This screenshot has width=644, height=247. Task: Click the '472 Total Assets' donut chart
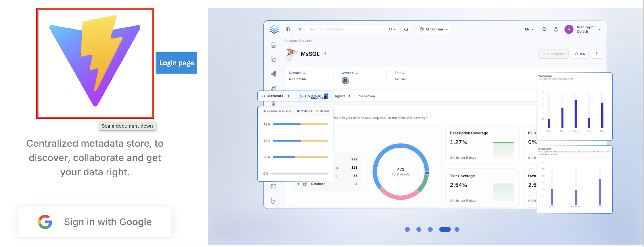click(x=401, y=172)
